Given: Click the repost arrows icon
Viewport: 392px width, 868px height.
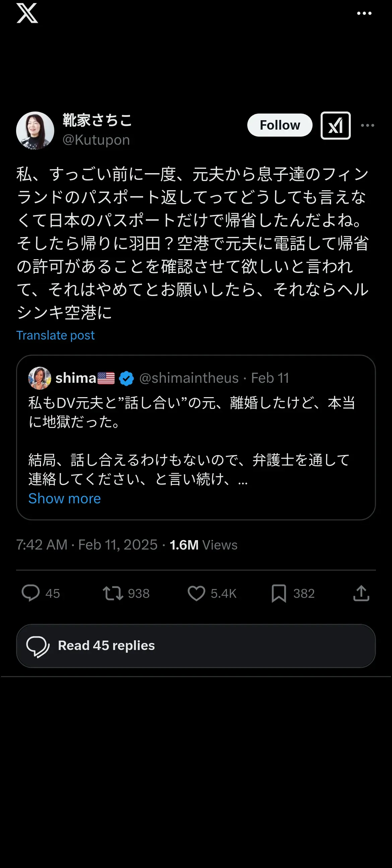Looking at the screenshot, I should tap(113, 593).
